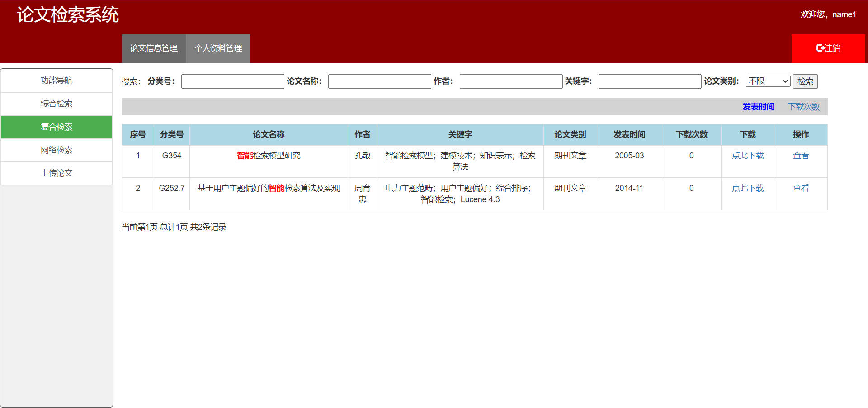Sort results by 发表时间
Viewport: 868px width, 408px height.
pyautogui.click(x=758, y=107)
